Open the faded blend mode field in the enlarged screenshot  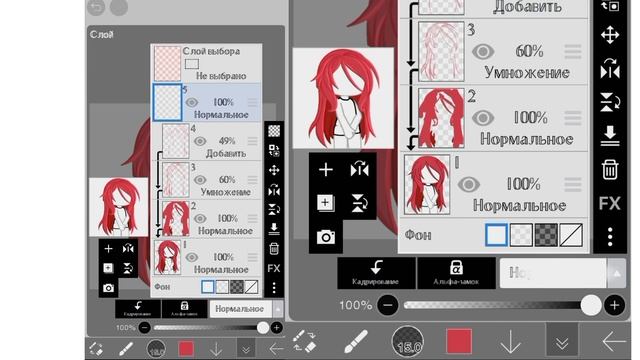(553, 273)
